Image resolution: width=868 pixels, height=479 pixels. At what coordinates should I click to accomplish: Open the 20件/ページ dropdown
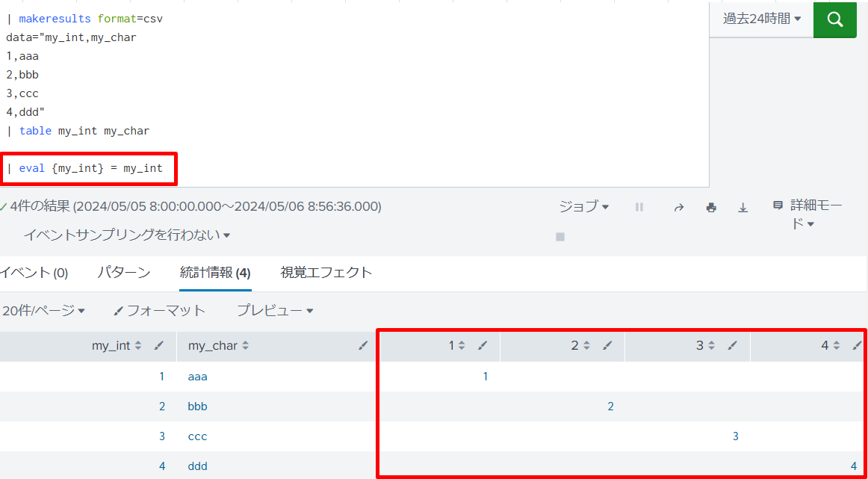tap(43, 311)
